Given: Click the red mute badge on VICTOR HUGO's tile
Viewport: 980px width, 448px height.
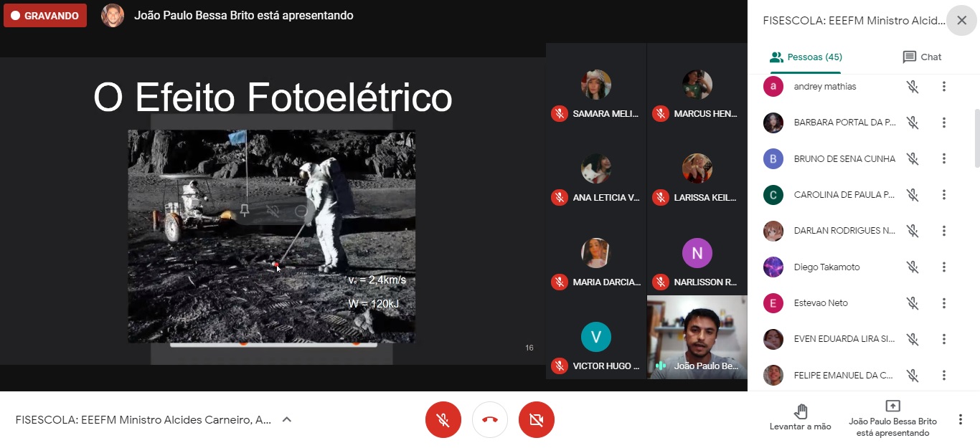Looking at the screenshot, I should [560, 366].
